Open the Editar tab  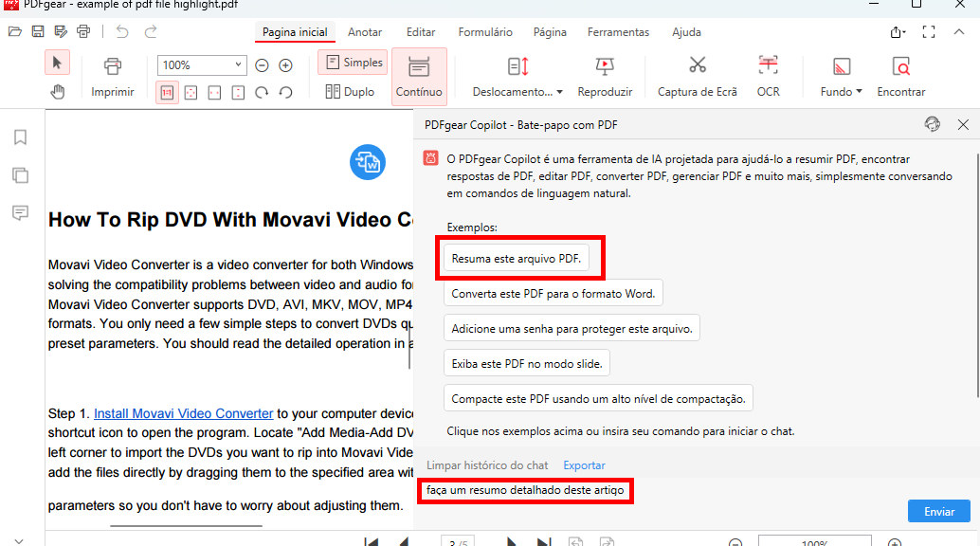click(421, 32)
